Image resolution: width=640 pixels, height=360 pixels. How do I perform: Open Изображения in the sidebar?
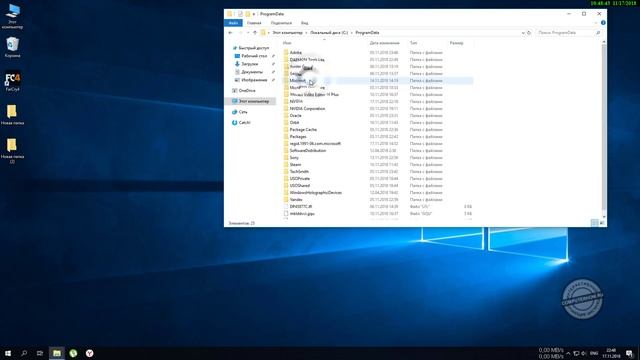[x=251, y=80]
